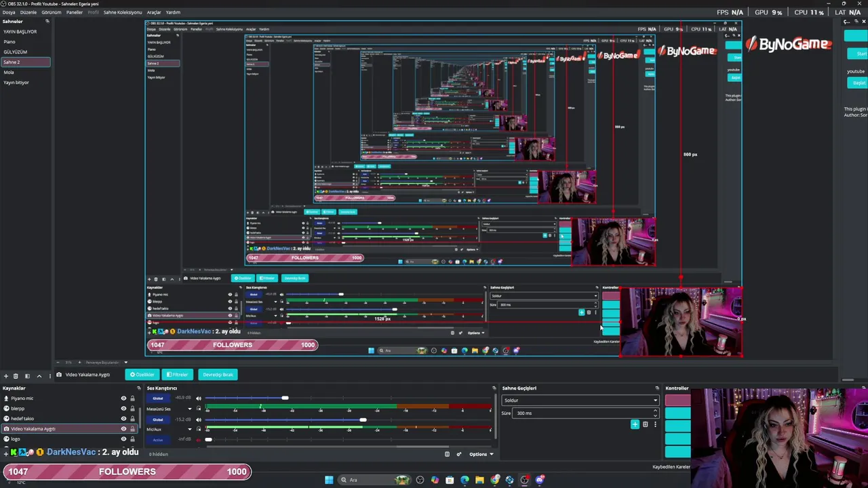Open the Düzenle menu

[28, 12]
